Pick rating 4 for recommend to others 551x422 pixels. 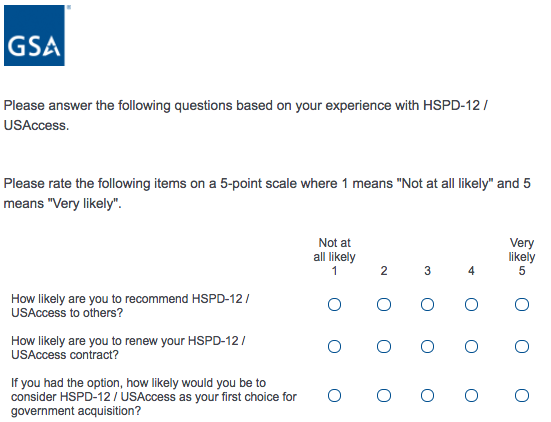[x=471, y=304]
